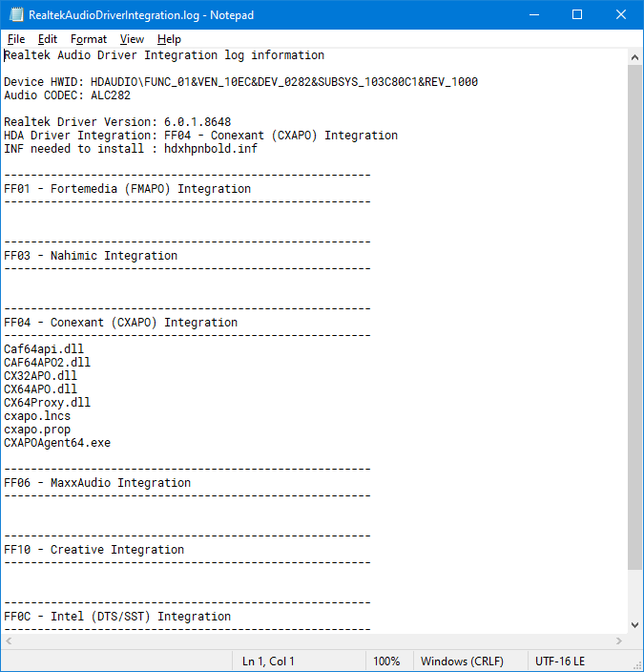Open the File menu
This screenshot has width=644, height=672.
tap(16, 39)
